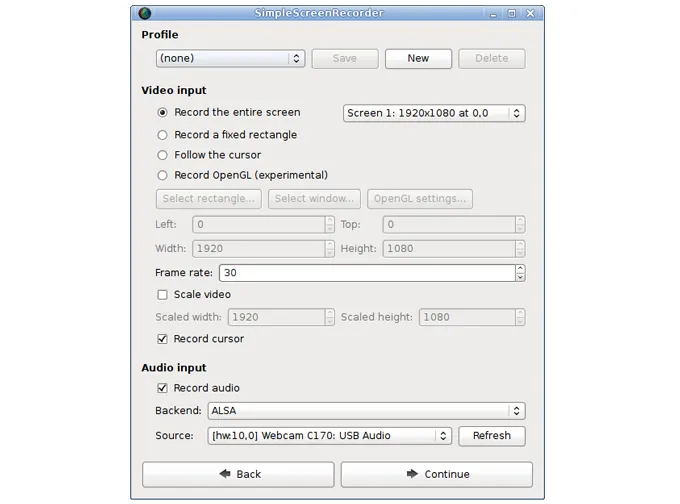Viewport: 680px width, 504px height.
Task: Click the SimpleScreenRecorder title text
Action: click(x=319, y=13)
